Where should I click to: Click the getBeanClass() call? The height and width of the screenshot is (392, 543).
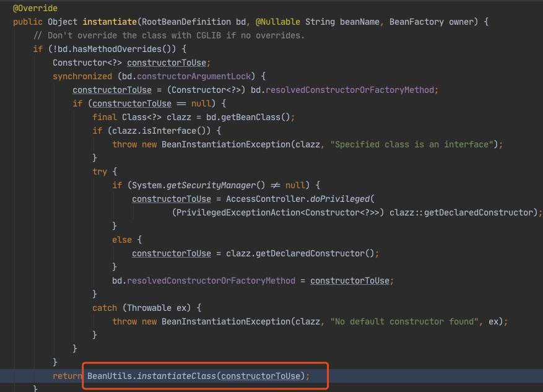pyautogui.click(x=256, y=117)
